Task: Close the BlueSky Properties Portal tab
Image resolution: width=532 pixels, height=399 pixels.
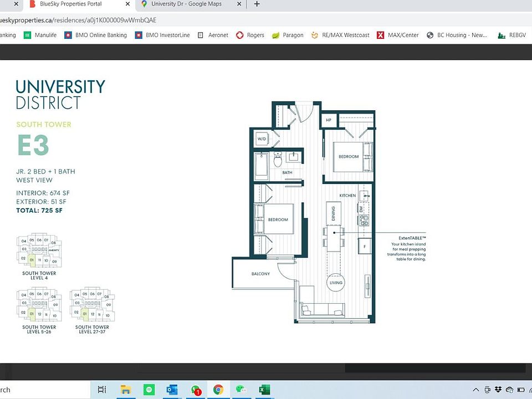Action: click(127, 4)
